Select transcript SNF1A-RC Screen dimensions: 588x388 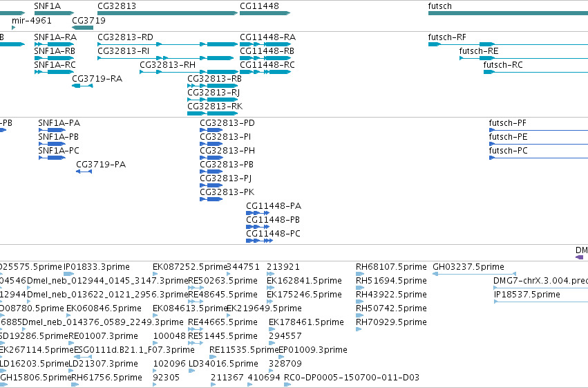pyautogui.click(x=54, y=72)
